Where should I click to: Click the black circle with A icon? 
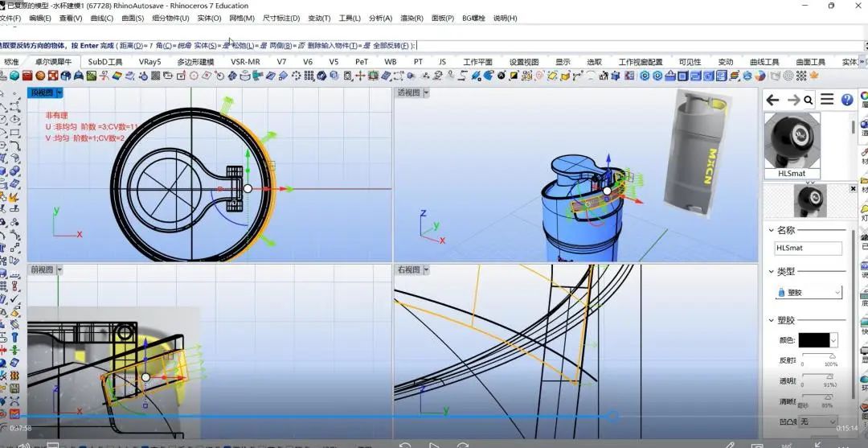coord(502,76)
